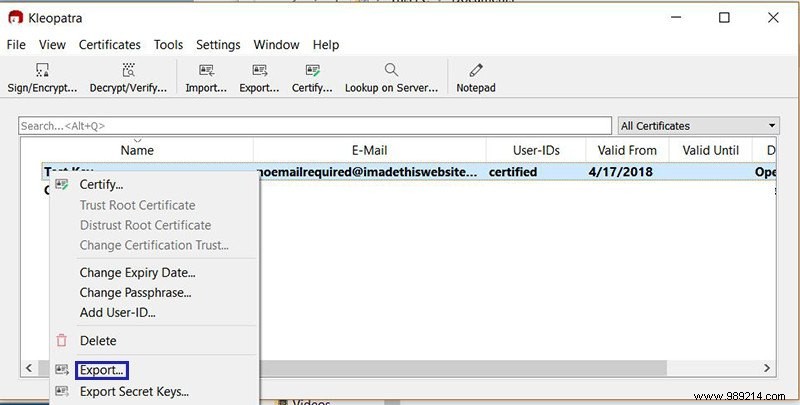The width and height of the screenshot is (800, 405).
Task: Open the Tools menu
Action: pos(168,45)
